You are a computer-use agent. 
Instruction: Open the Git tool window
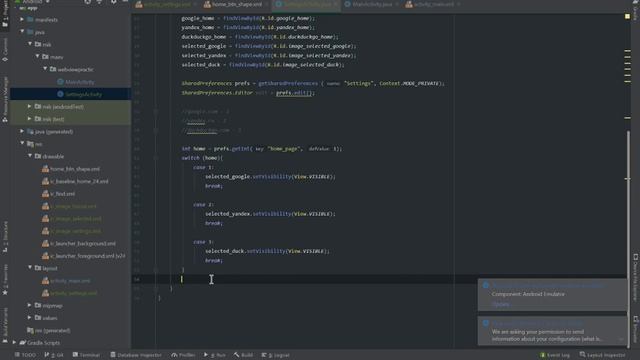[x=54, y=355]
